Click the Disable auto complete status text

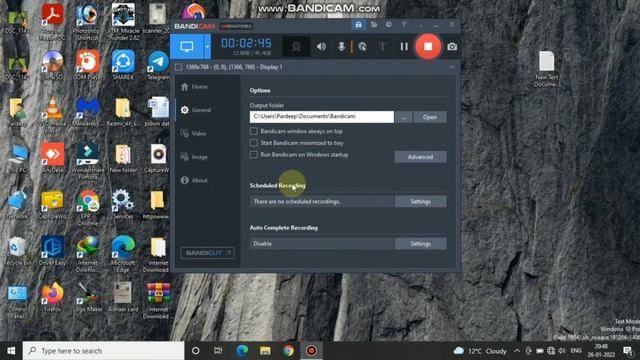tap(262, 244)
